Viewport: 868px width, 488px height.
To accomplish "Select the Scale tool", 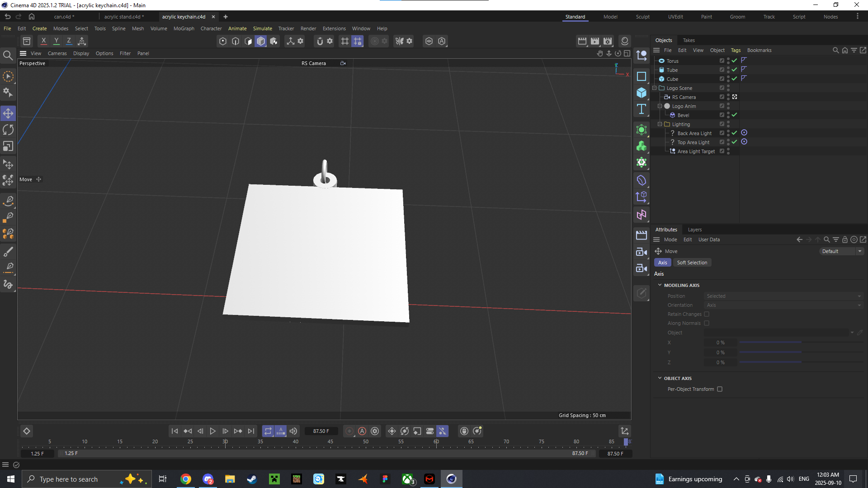I will point(8,146).
